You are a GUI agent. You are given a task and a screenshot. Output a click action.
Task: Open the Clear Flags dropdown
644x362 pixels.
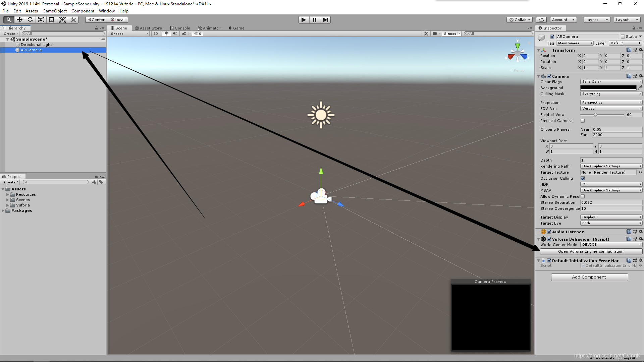611,82
